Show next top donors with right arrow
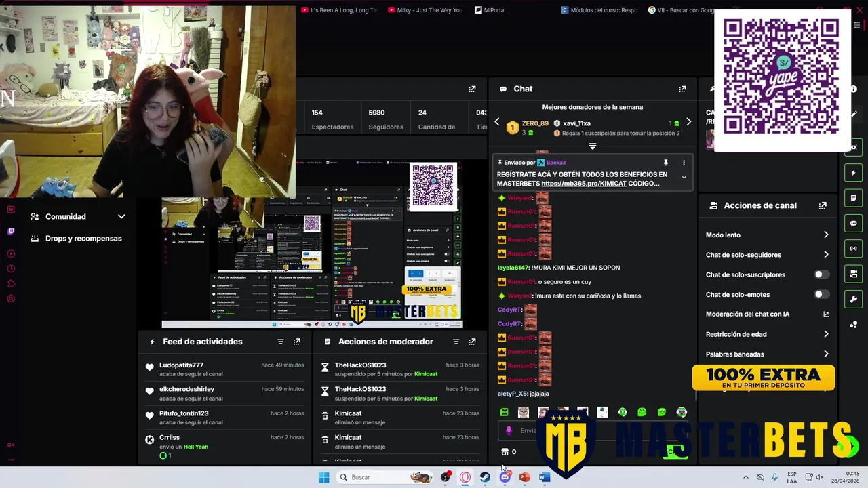Image resolution: width=868 pixels, height=488 pixels. pos(688,122)
